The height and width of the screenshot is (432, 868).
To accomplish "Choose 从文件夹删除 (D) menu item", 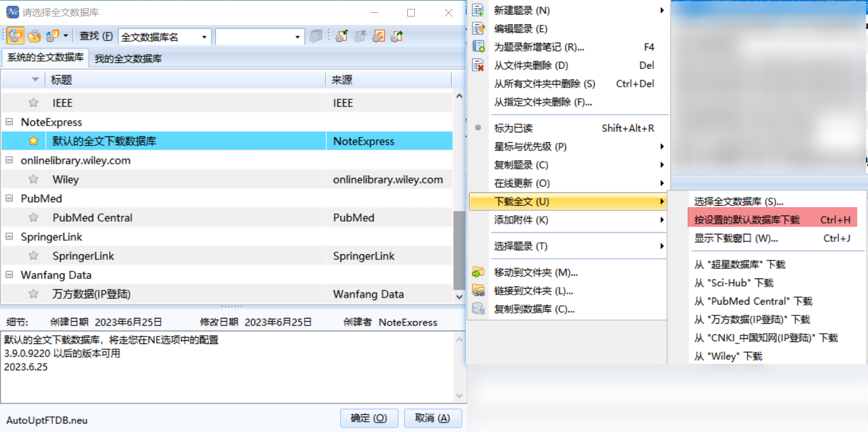I will coord(568,66).
